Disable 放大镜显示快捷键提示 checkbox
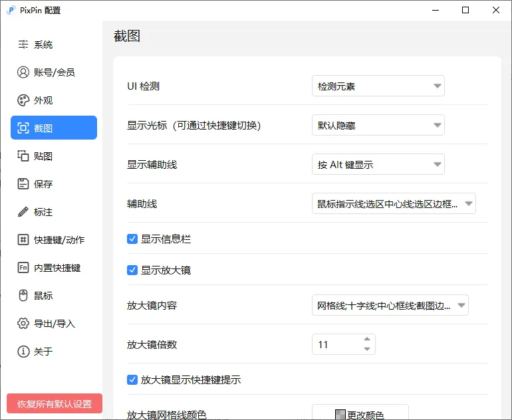The width and height of the screenshot is (512, 420). pos(132,380)
